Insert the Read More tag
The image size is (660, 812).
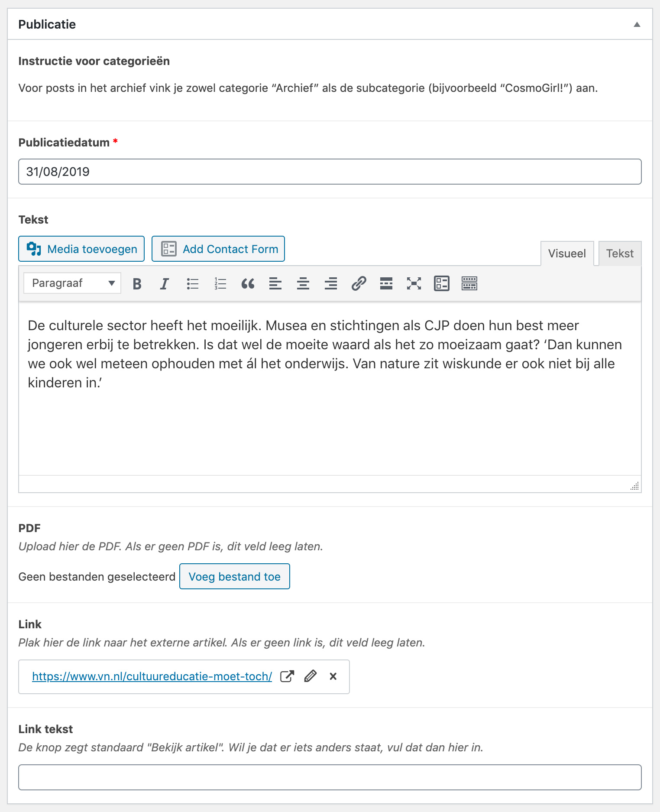[x=386, y=284]
